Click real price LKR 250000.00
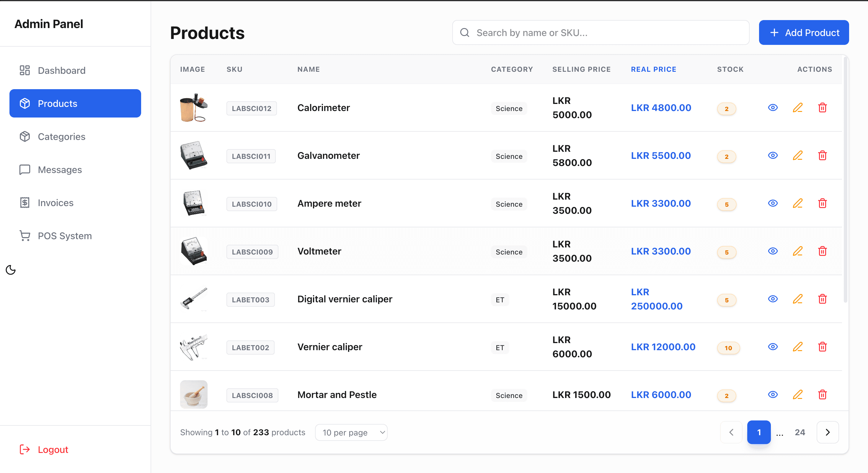The image size is (868, 473). click(x=656, y=299)
